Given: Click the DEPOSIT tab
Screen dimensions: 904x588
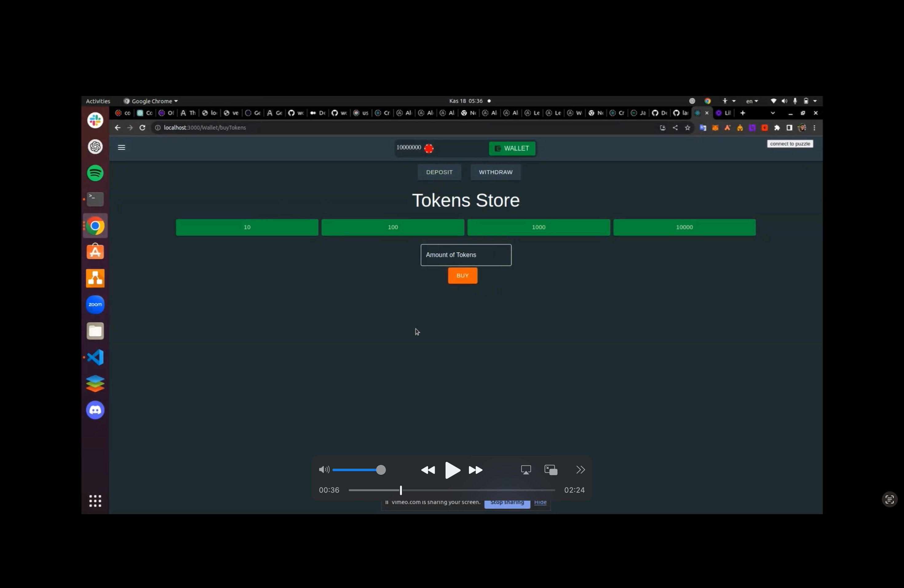Looking at the screenshot, I should (439, 172).
